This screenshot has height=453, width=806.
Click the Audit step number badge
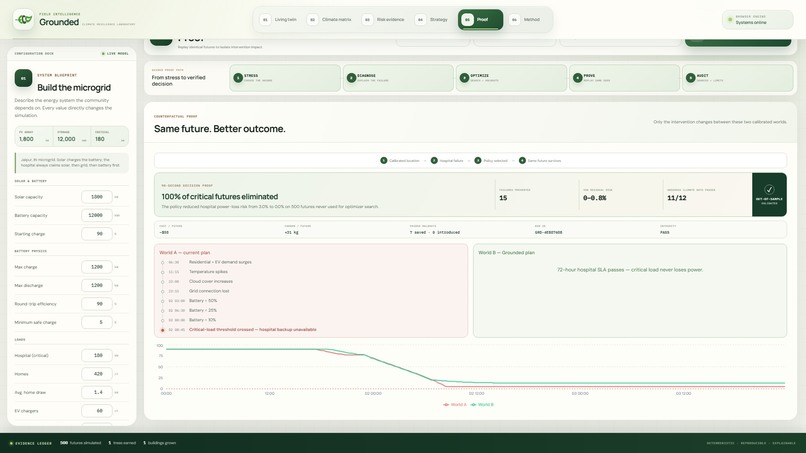690,78
